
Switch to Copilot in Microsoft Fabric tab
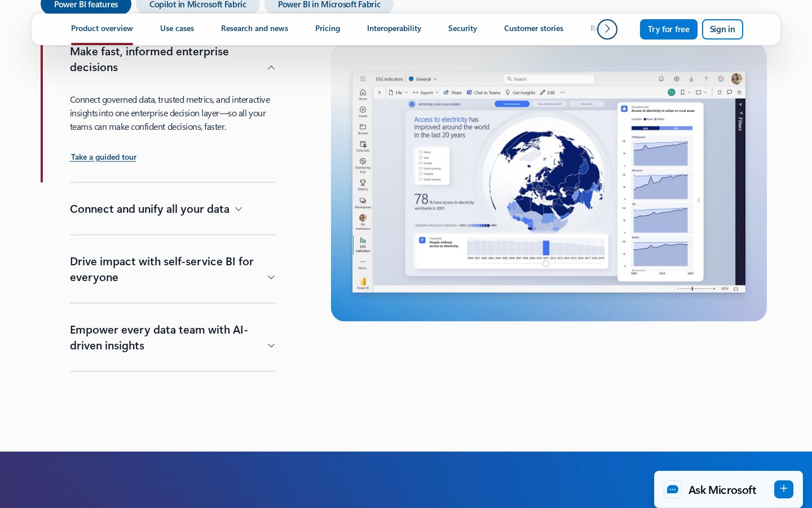coord(198,5)
